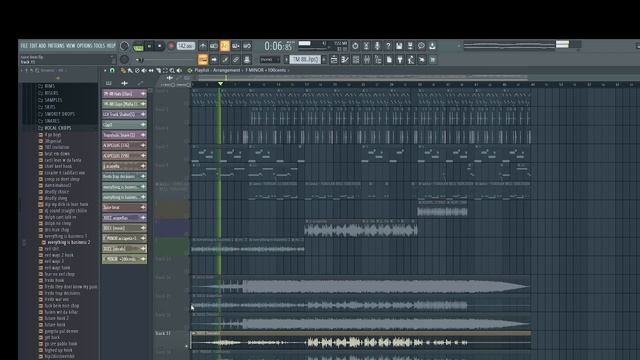
Task: Select the playlist Paint brush tool
Action: click(x=130, y=71)
